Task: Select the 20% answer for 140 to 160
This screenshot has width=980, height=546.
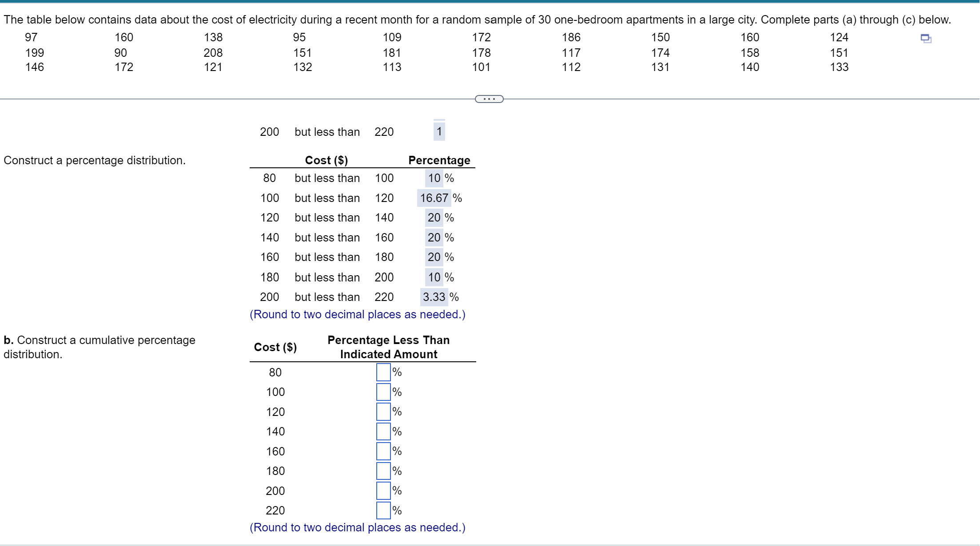Action: [x=434, y=237]
